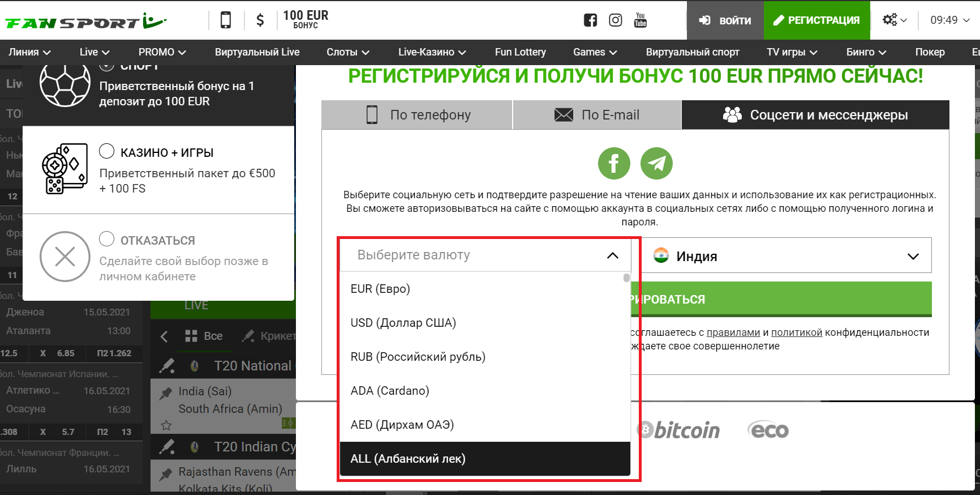Switch to Соцсети и мессенджеры tab
Image resolution: width=980 pixels, height=495 pixels.
(x=815, y=115)
